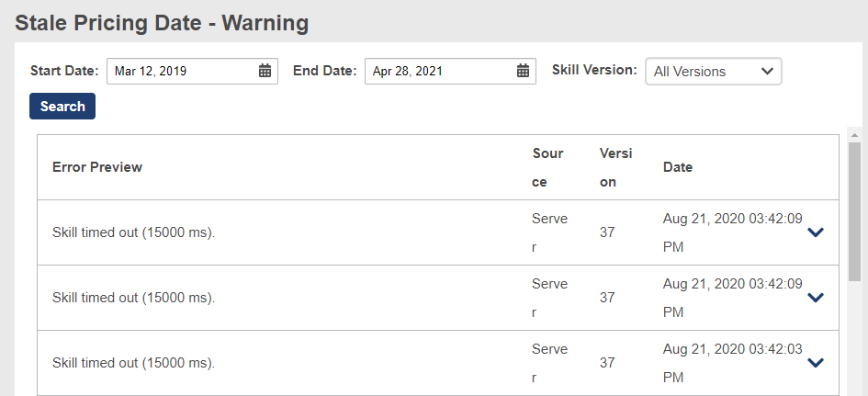Click the Version column header
The width and height of the screenshot is (868, 396).
[615, 168]
